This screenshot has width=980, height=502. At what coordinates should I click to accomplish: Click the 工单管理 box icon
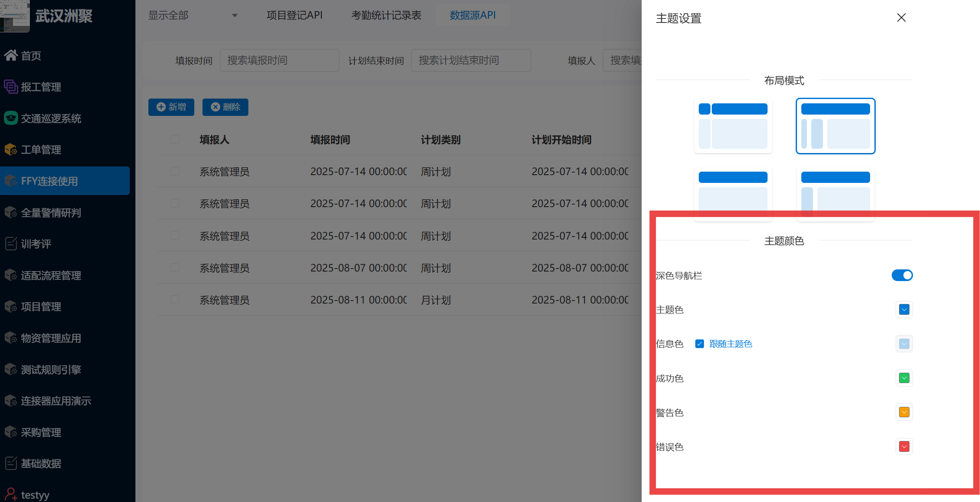(x=11, y=150)
